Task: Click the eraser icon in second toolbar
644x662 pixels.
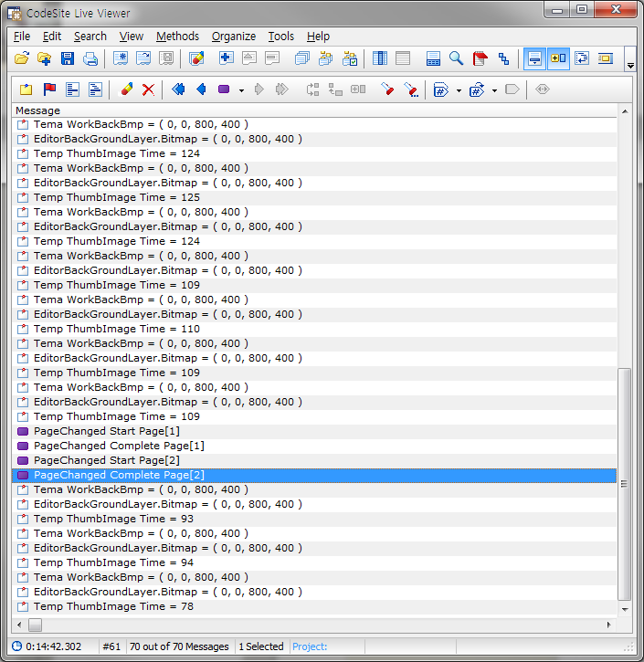Action: tap(126, 89)
